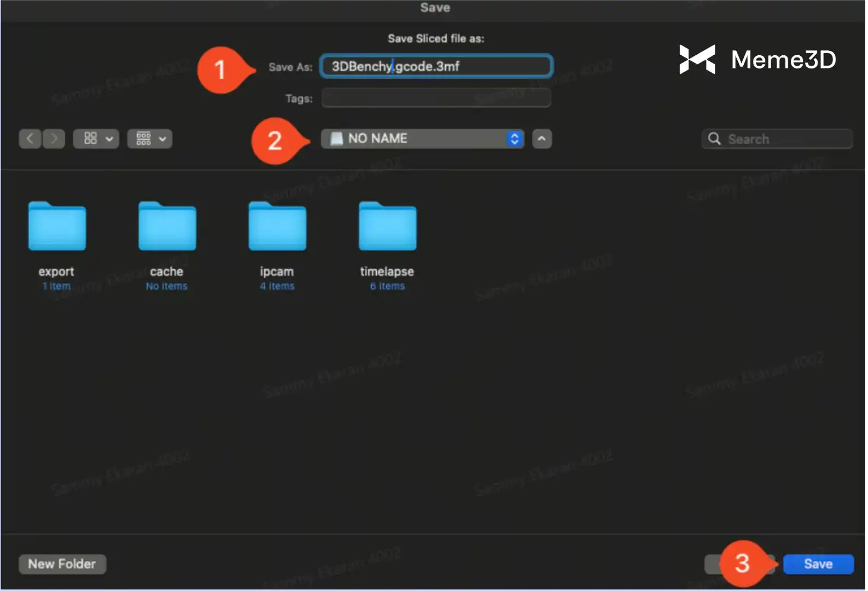Viewport: 868px width, 591px height.
Task: Click the orange number 1 callout marker
Action: 220,69
